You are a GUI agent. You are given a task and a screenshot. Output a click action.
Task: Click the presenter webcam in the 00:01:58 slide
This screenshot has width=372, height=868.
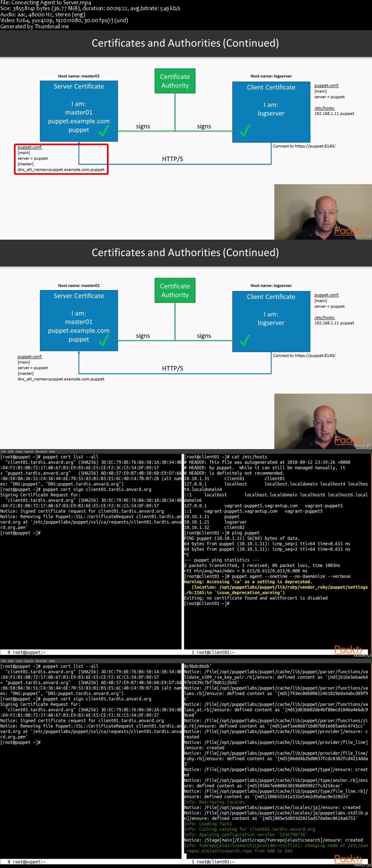pos(323,212)
